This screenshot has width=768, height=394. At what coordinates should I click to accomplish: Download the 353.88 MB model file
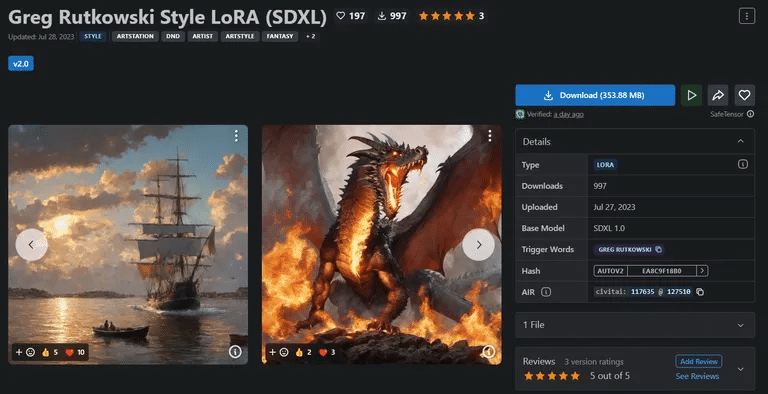tap(595, 95)
